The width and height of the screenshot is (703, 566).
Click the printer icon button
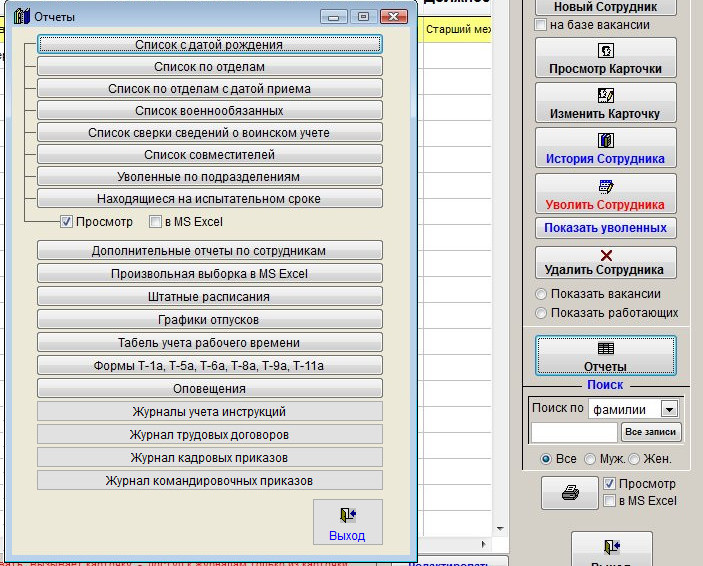coord(570,493)
